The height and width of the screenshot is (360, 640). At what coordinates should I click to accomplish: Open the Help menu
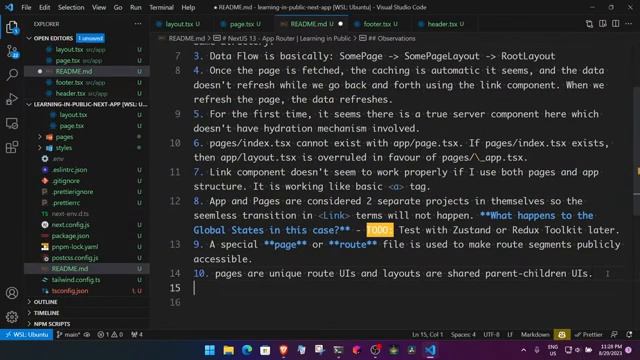click(x=188, y=7)
